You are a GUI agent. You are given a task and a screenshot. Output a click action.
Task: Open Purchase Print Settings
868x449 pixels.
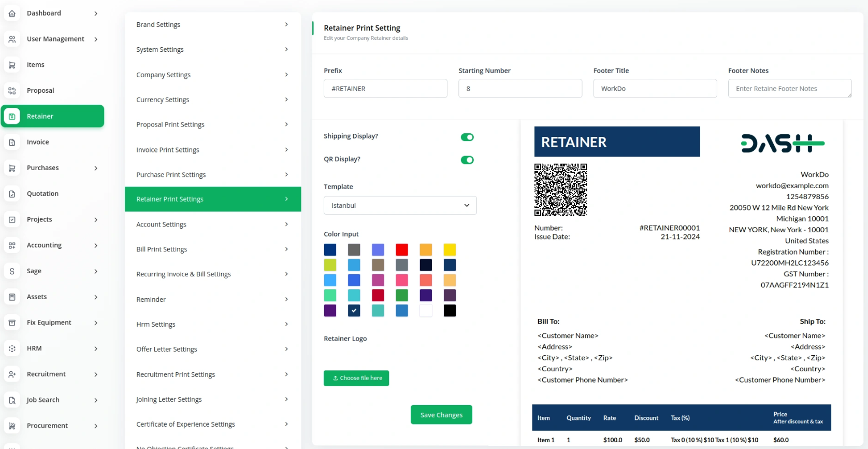pos(213,175)
